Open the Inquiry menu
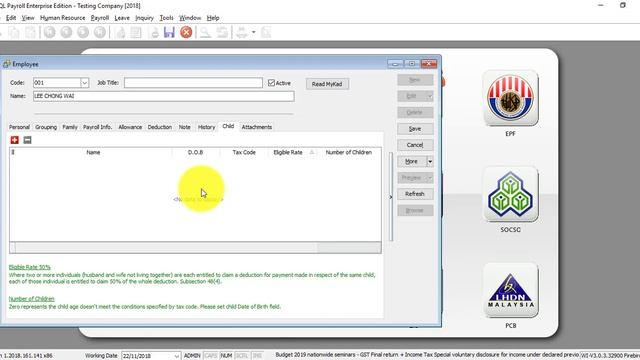Image resolution: width=640 pixels, height=360 pixels. click(144, 18)
